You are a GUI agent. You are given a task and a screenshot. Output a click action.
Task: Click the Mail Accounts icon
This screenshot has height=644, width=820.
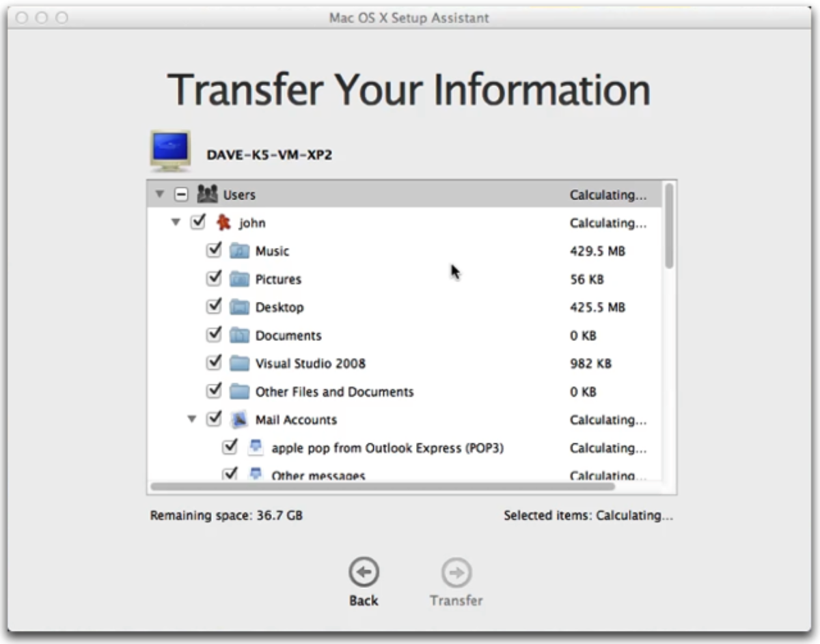239,419
